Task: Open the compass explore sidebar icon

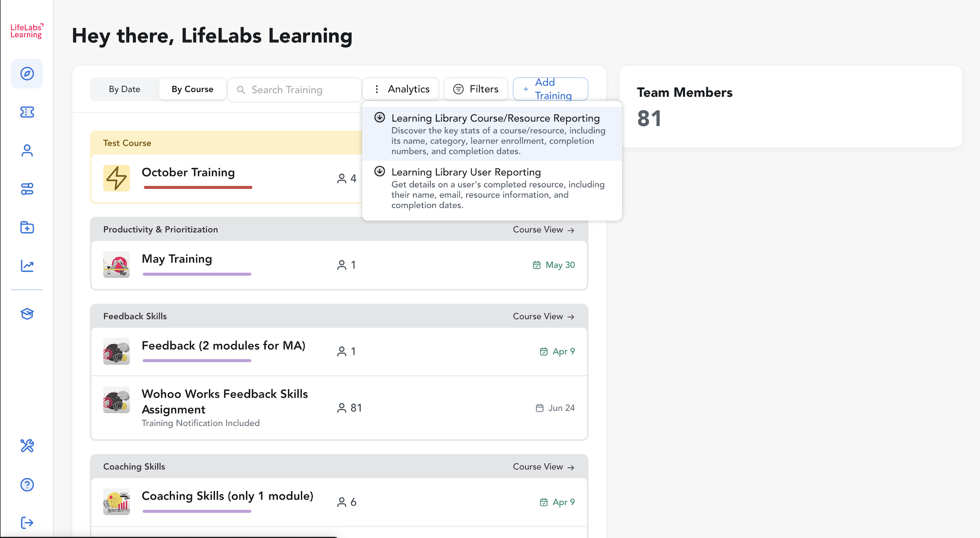Action: 27,74
